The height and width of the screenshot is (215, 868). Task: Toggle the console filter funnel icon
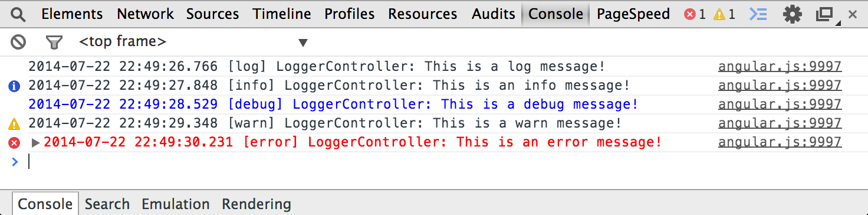[x=54, y=42]
